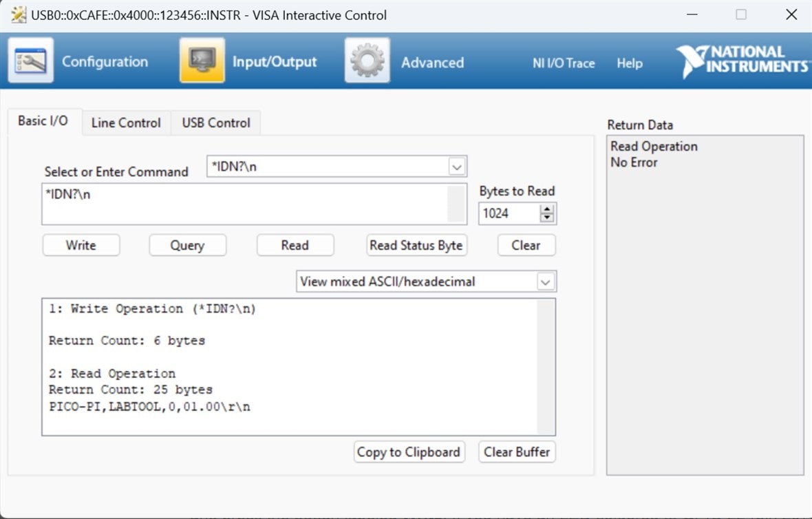Open NI I/O Trace
This screenshot has width=812, height=519.
[x=563, y=63]
